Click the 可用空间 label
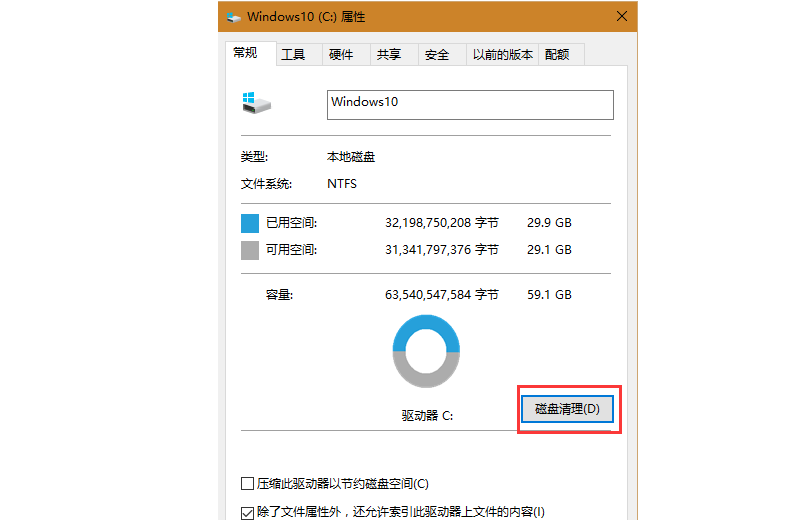This screenshot has height=520, width=798. [292, 250]
